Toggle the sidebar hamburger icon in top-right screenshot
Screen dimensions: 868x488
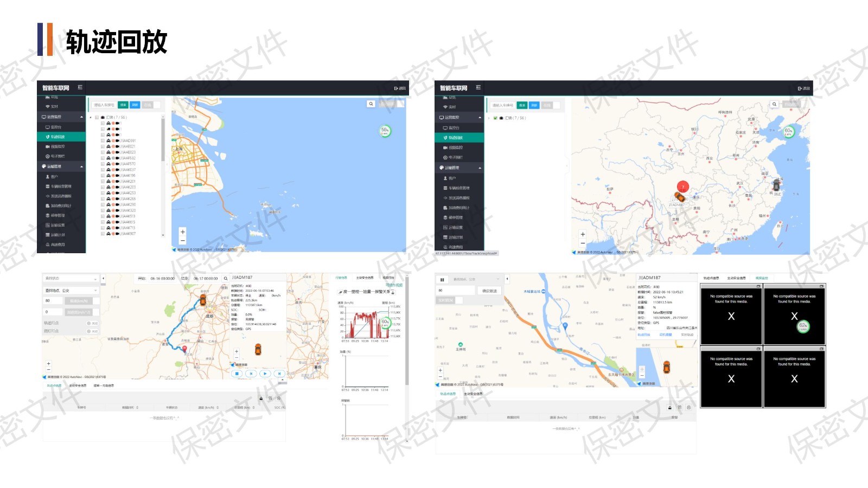coord(478,87)
